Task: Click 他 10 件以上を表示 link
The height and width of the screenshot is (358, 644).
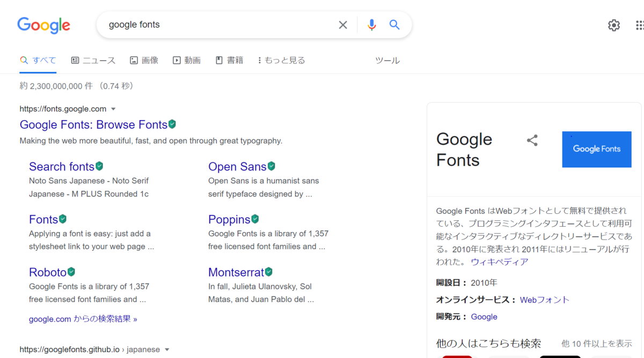Action: pos(597,344)
